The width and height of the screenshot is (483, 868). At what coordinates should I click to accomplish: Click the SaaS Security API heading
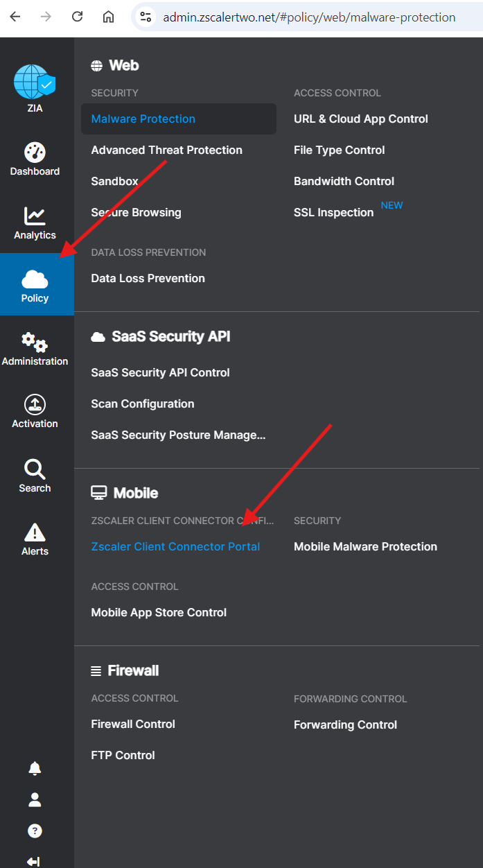click(171, 336)
